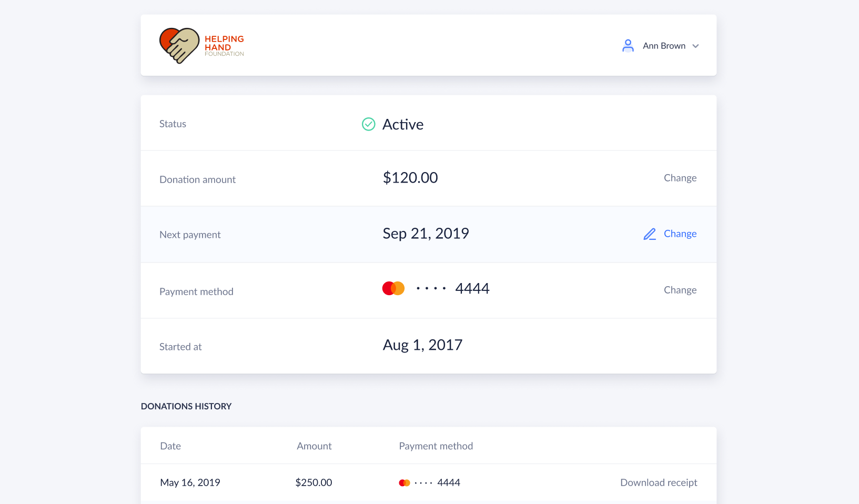Download receipt for May 16, 2019
This screenshot has height=504, width=859.
click(658, 482)
